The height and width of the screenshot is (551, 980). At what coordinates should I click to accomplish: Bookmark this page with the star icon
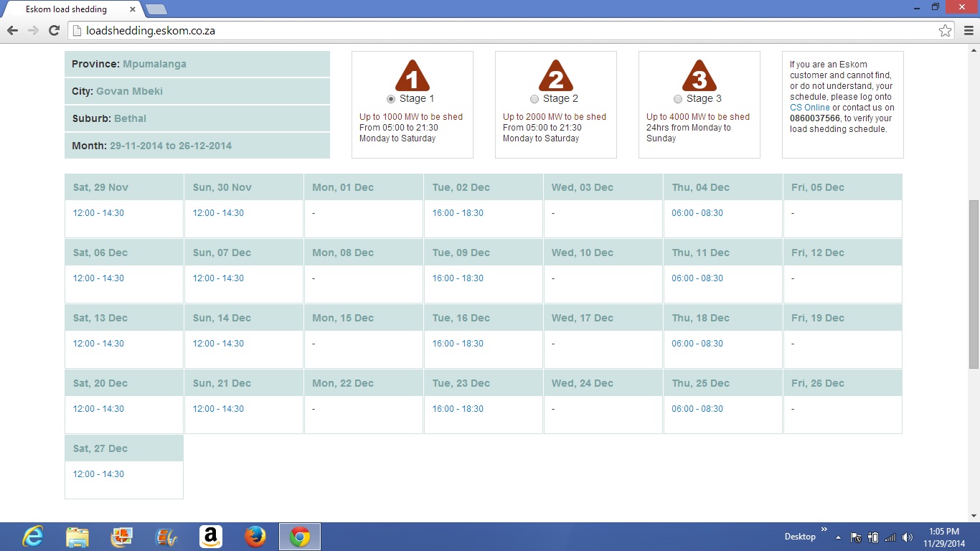[x=946, y=31]
